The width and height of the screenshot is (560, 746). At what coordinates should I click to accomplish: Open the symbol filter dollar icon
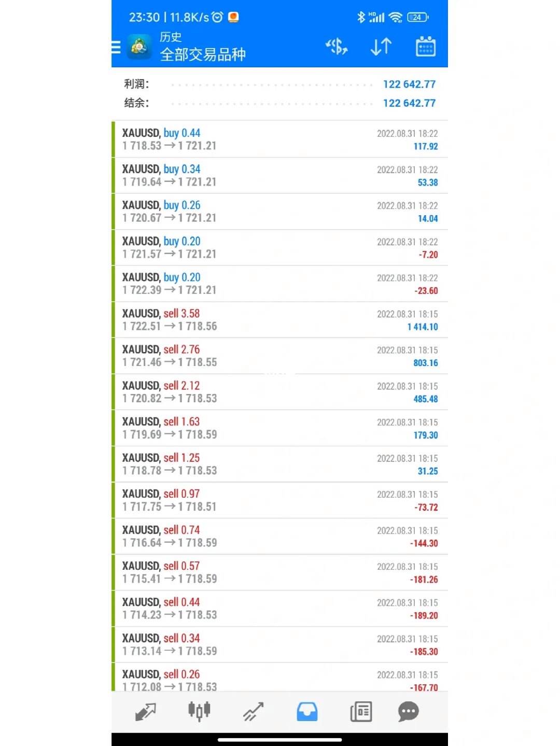(337, 47)
